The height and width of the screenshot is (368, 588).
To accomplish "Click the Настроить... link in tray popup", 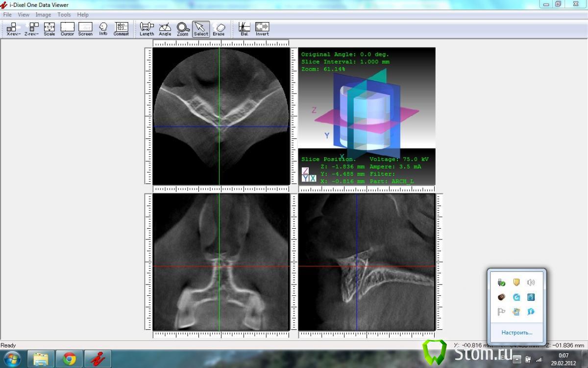I will [x=516, y=333].
